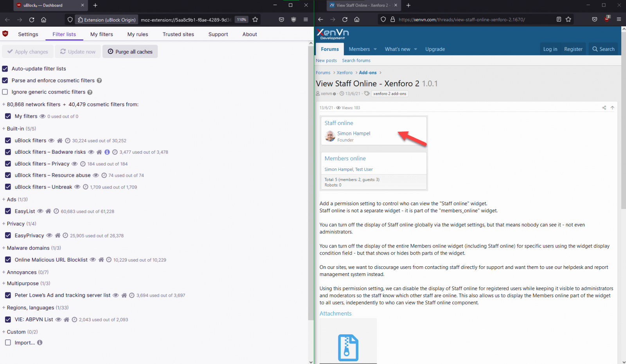Image resolution: width=626 pixels, height=364 pixels.
Task: Open the My filters tab
Action: (x=102, y=34)
